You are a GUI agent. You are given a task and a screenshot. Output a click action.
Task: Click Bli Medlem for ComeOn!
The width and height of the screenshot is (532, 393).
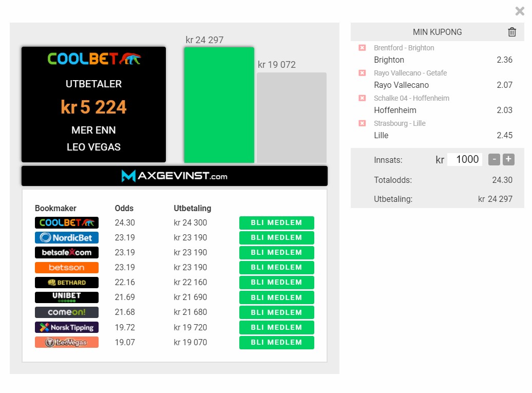pos(276,312)
